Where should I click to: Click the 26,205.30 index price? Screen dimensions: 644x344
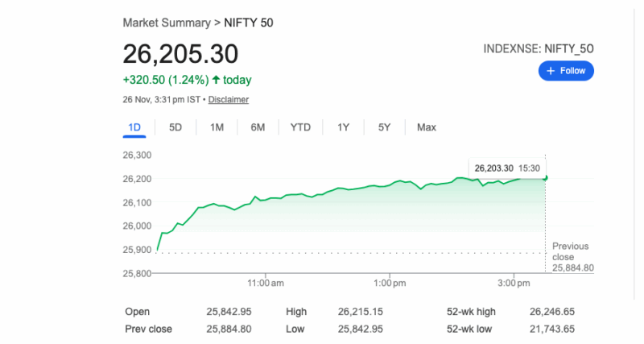180,53
